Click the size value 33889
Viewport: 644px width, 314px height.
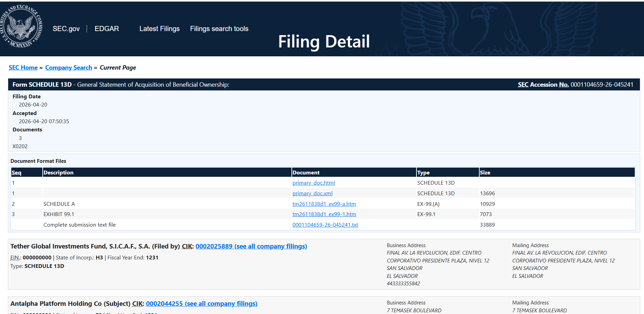[x=488, y=225]
